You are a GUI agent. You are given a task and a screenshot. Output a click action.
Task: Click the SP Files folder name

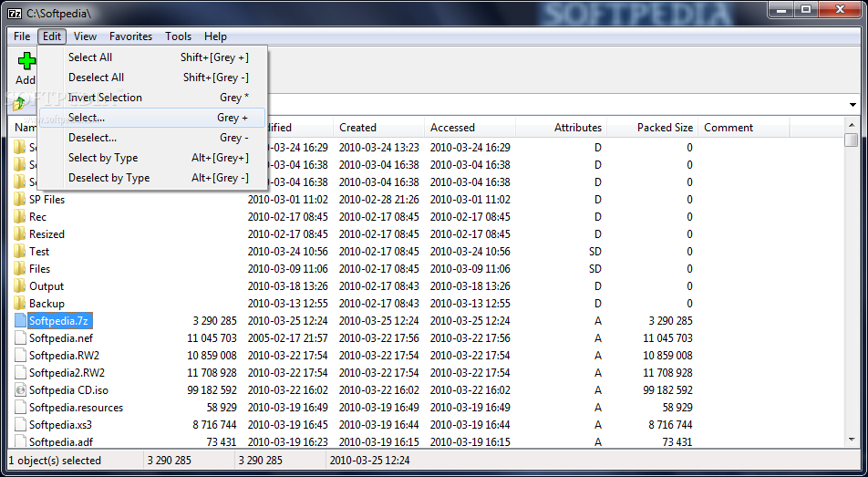47,200
